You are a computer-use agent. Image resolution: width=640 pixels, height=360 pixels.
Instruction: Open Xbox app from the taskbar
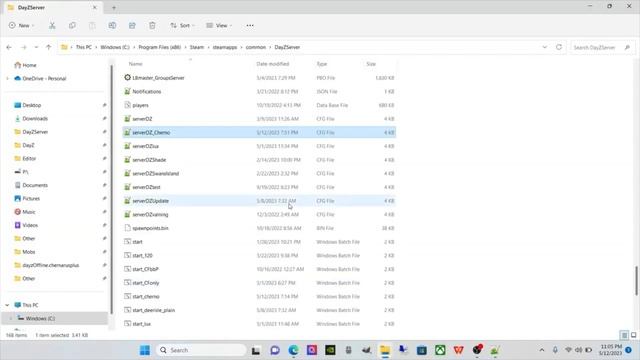440,350
